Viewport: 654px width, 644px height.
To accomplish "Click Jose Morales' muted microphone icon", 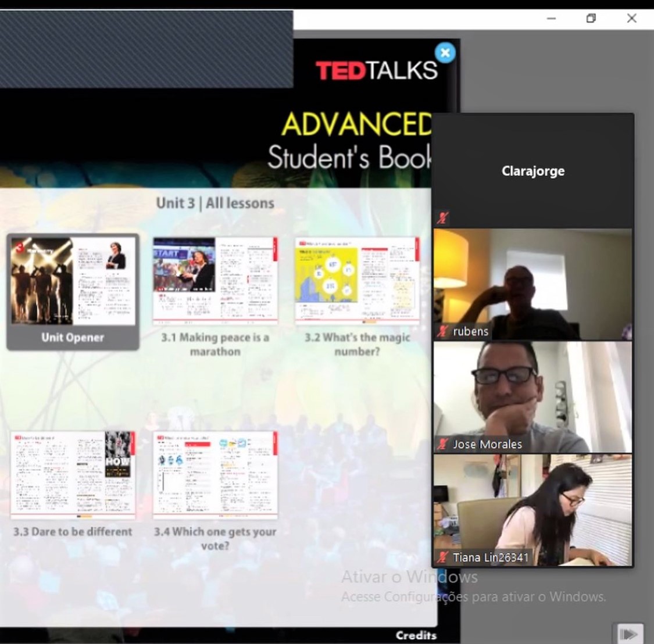I will (442, 444).
